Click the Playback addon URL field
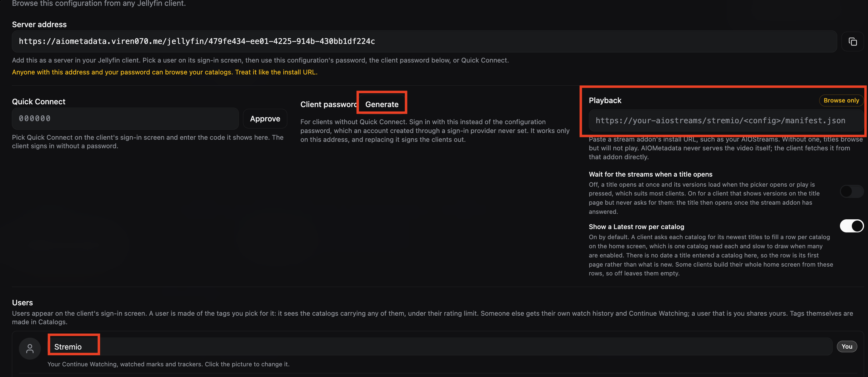868x377 pixels. click(x=726, y=120)
